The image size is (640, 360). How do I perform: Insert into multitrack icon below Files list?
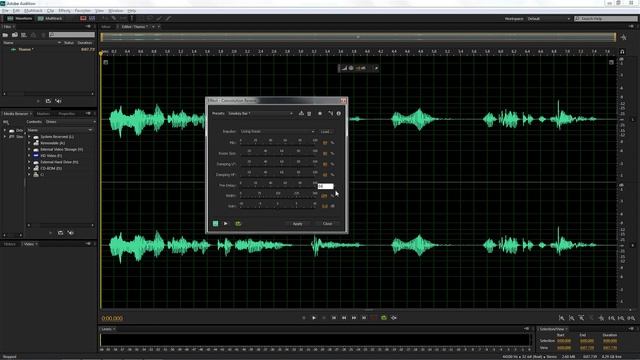(48, 101)
